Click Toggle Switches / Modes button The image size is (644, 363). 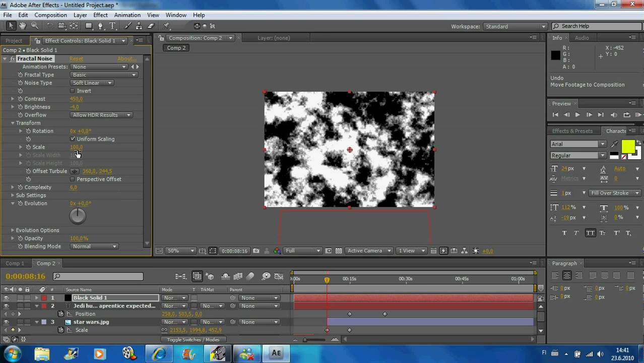[x=193, y=339]
